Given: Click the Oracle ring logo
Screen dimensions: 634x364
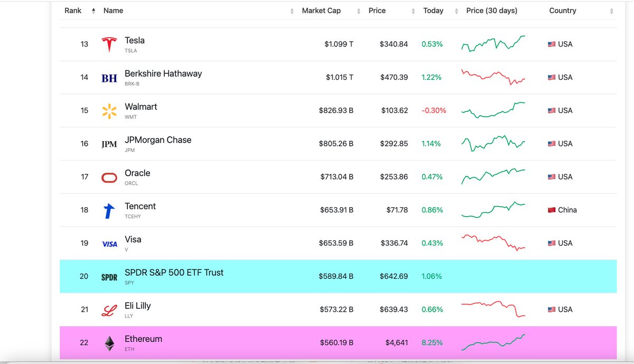Looking at the screenshot, I should 109,176.
